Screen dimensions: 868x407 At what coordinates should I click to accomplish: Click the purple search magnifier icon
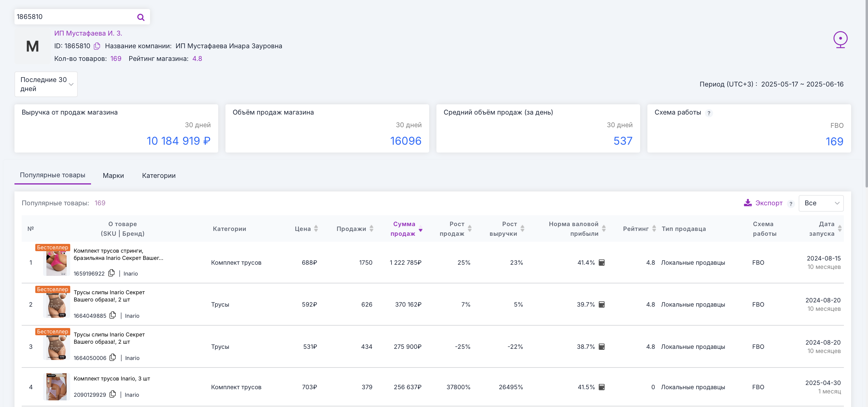[141, 17]
